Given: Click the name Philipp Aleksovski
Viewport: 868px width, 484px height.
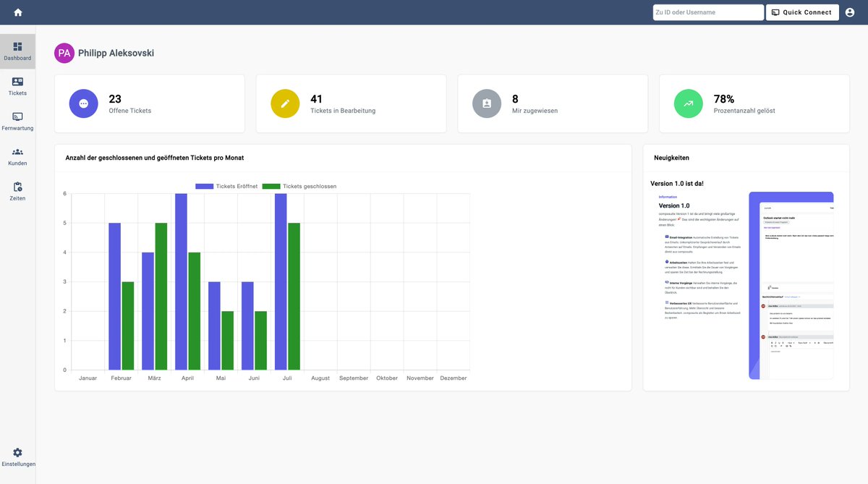Looking at the screenshot, I should (x=116, y=53).
